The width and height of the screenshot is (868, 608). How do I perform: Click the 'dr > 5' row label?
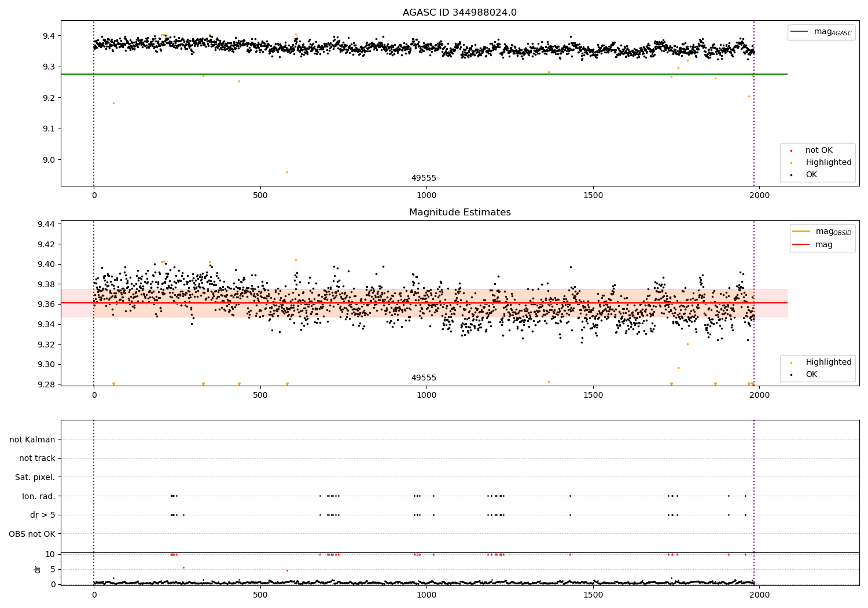[x=43, y=515]
